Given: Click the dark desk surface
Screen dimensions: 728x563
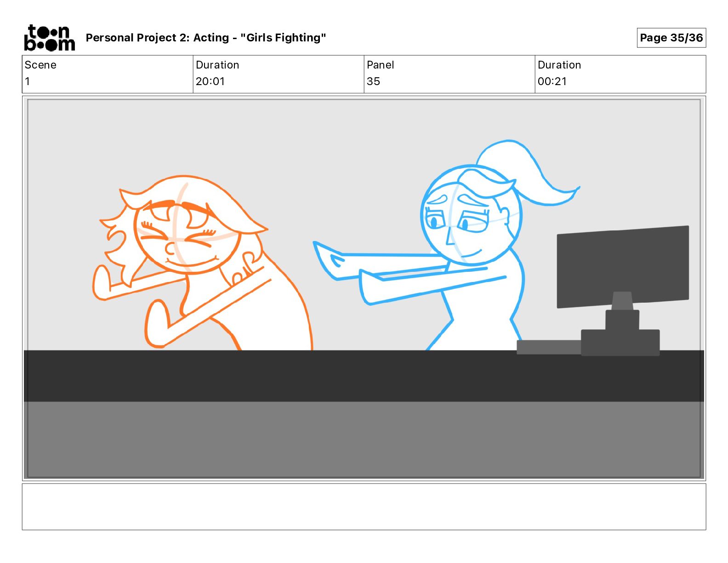Looking at the screenshot, I should [x=364, y=376].
